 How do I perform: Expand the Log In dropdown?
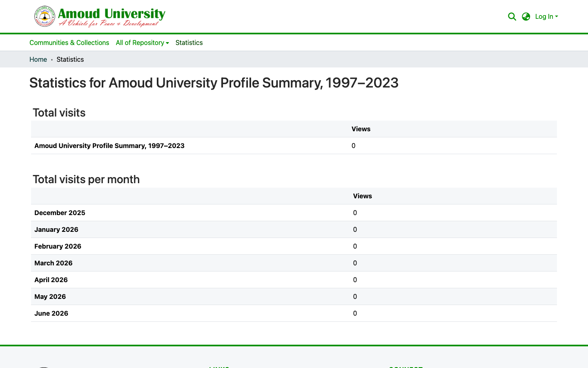(x=546, y=17)
